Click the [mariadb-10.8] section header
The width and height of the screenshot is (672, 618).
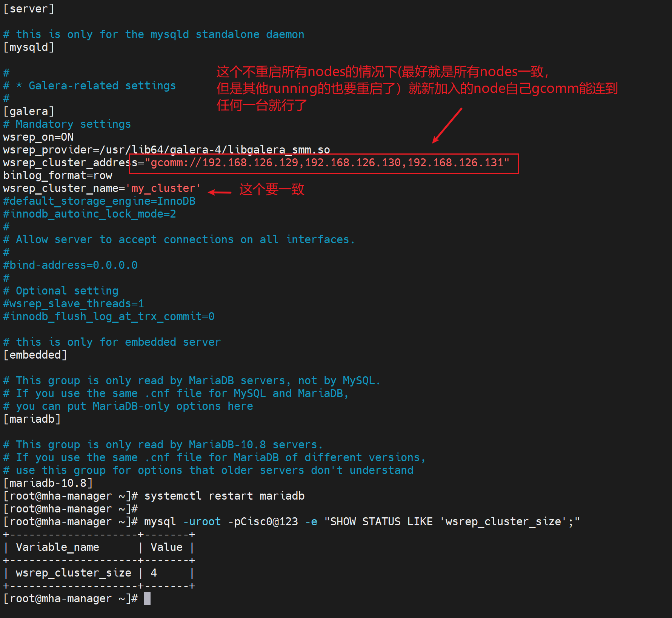pyautogui.click(x=48, y=483)
